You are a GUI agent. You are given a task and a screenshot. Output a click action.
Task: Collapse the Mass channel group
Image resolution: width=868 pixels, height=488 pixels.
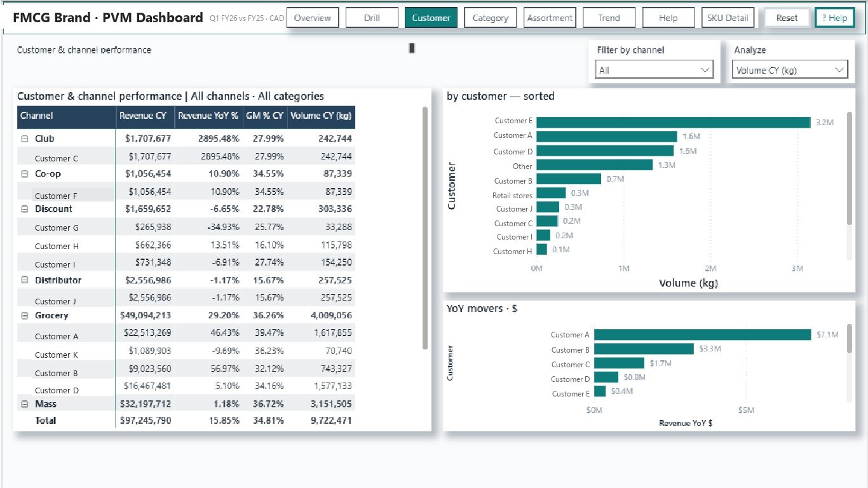24,404
